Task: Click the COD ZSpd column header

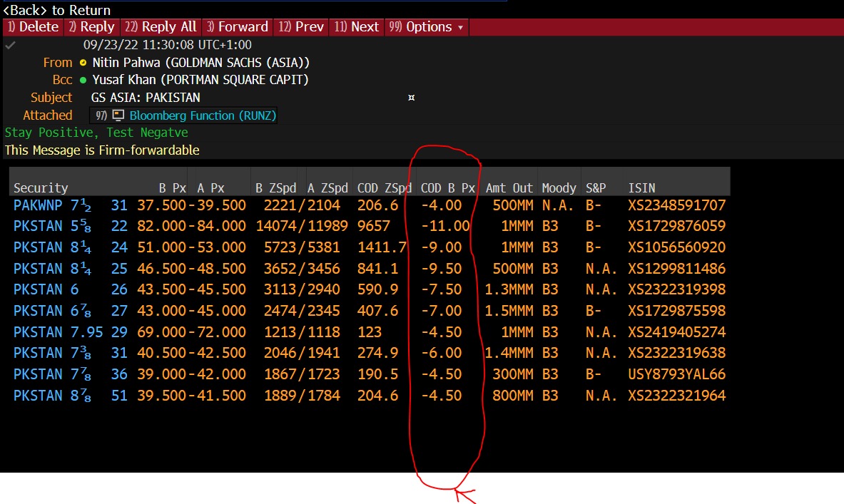Action: 385,187
